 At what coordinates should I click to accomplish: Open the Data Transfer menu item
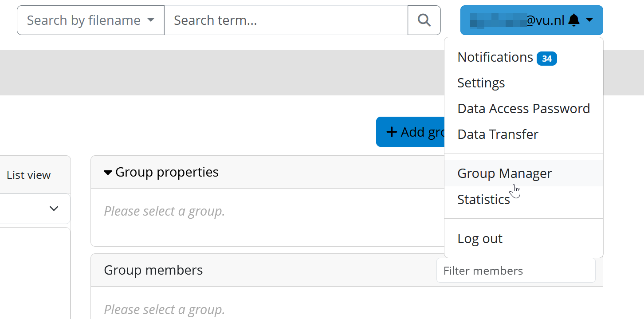pyautogui.click(x=498, y=134)
